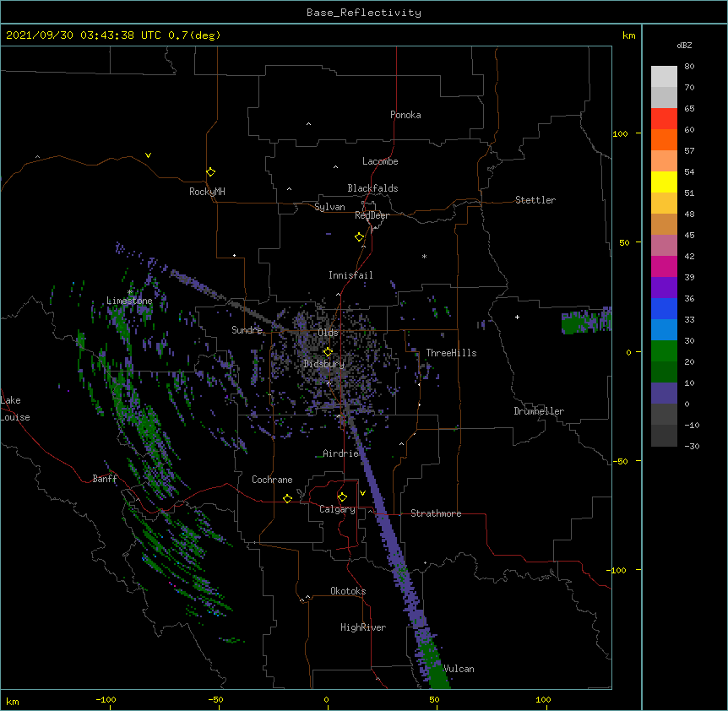
Task: Select the Vulcan label
Action: pos(459,669)
